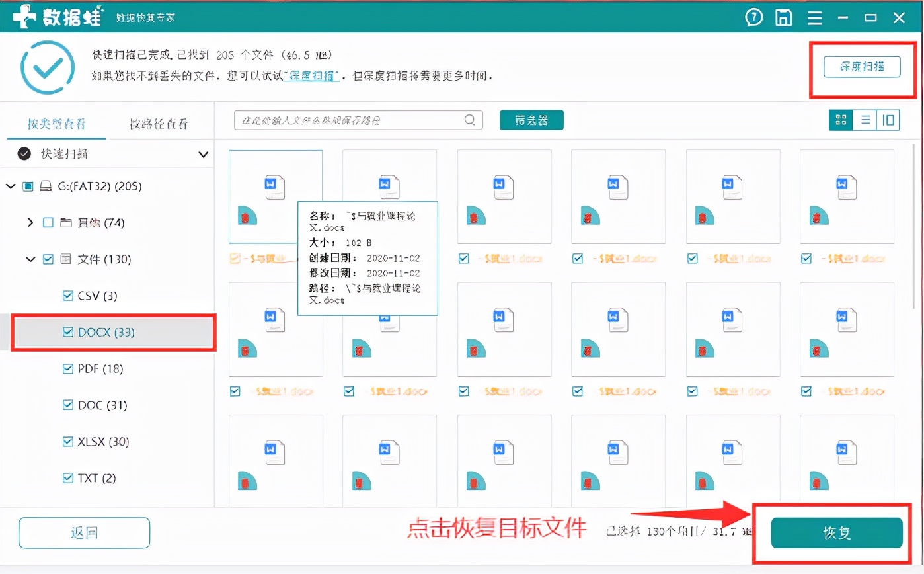Uncheck the PDF (18) file type
Viewport: 924px width, 574px height.
pos(67,368)
